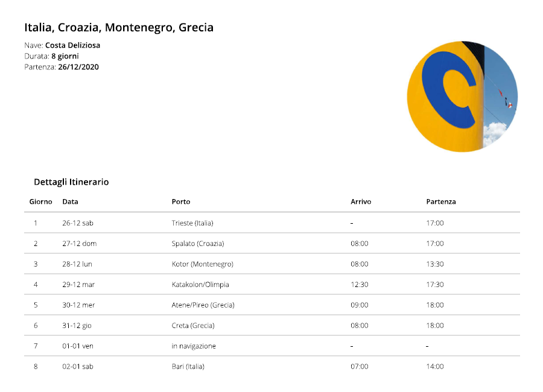This screenshot has width=543, height=392.
Task: Click the Arrivo column header
Action: coord(361,202)
